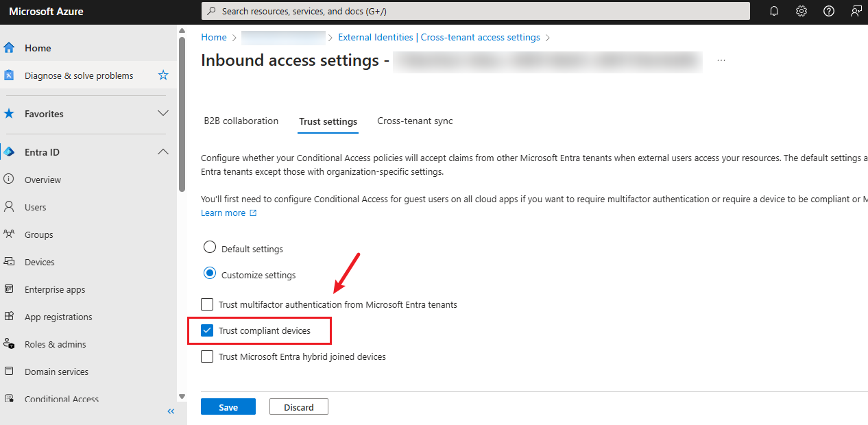This screenshot has height=425, width=868.
Task: Open Enterprise apps in the sidebar
Action: click(x=55, y=289)
